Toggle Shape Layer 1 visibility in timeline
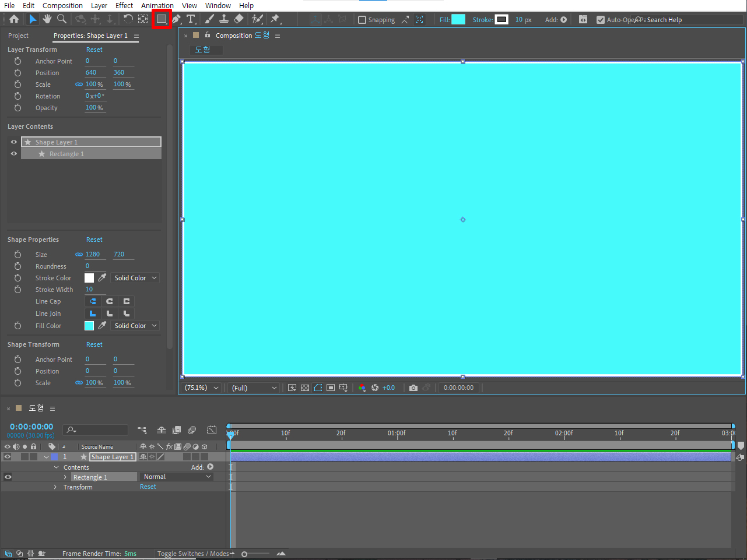 tap(8, 457)
